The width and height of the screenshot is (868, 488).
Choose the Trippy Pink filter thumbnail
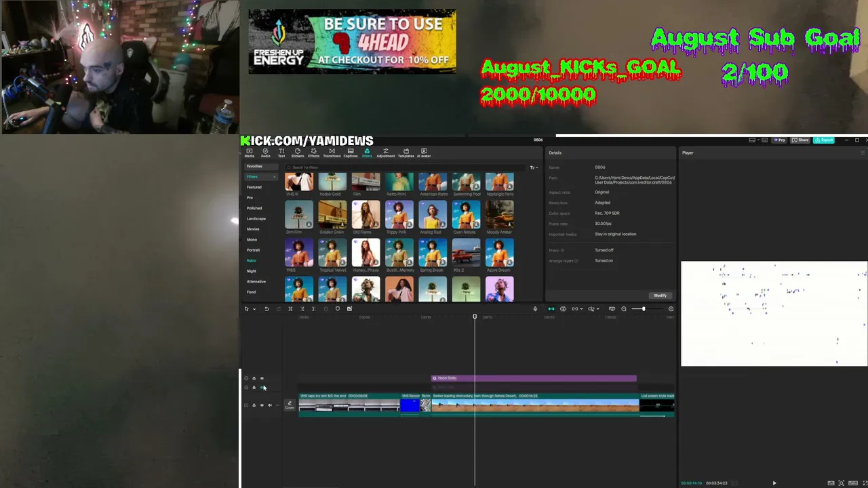point(399,215)
